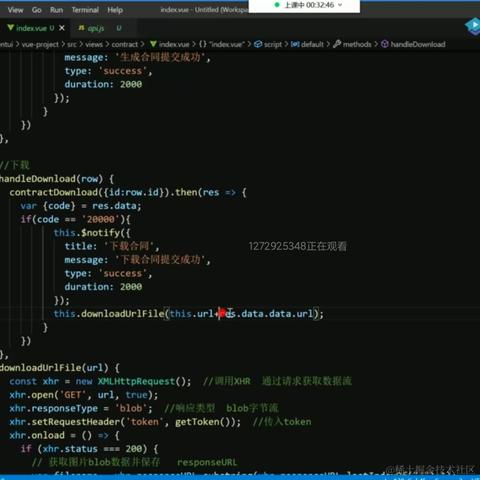
Task: Open the Help menu
Action: tap(115, 10)
